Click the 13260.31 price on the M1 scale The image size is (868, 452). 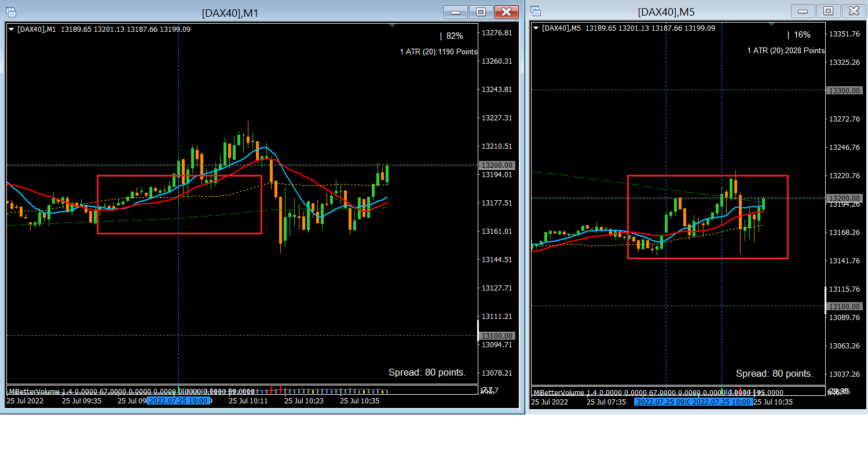pyautogui.click(x=497, y=61)
